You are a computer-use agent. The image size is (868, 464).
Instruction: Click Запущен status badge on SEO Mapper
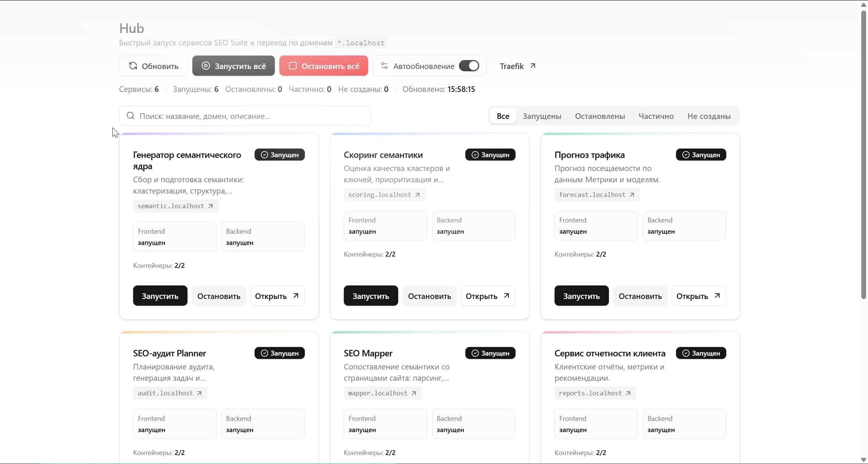pyautogui.click(x=490, y=353)
